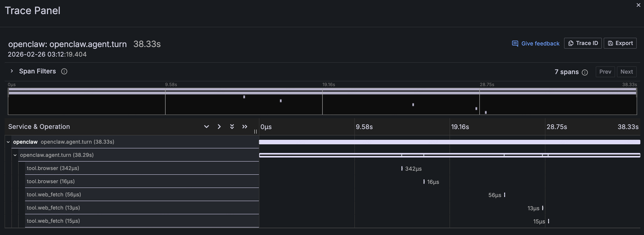The width and height of the screenshot is (644, 235).
Task: Click the column resize handle beside Service & Operation
Action: coord(256,132)
